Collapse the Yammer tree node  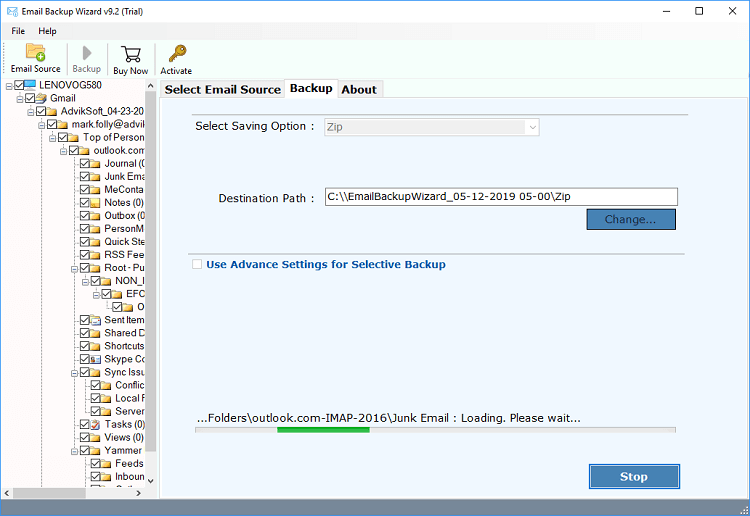tap(74, 451)
